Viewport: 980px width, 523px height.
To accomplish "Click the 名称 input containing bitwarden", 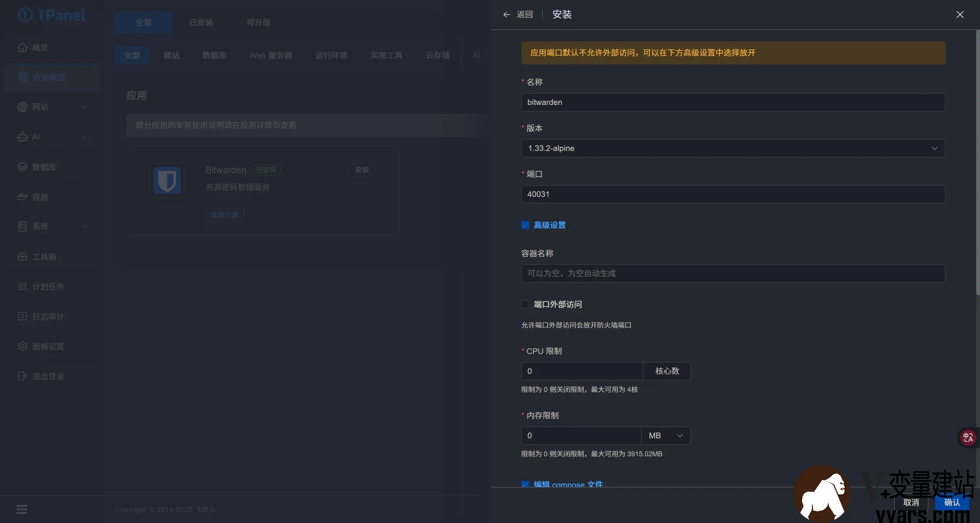I will pos(733,102).
